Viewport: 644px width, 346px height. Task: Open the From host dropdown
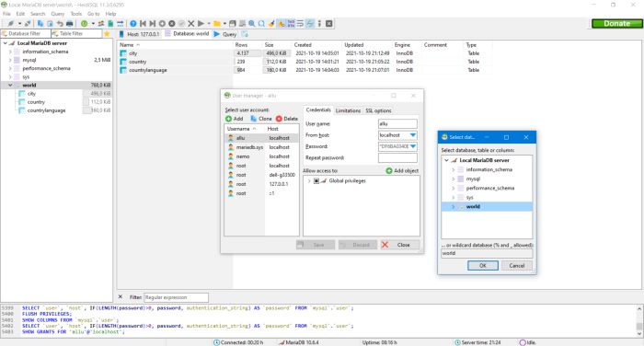[x=413, y=134]
